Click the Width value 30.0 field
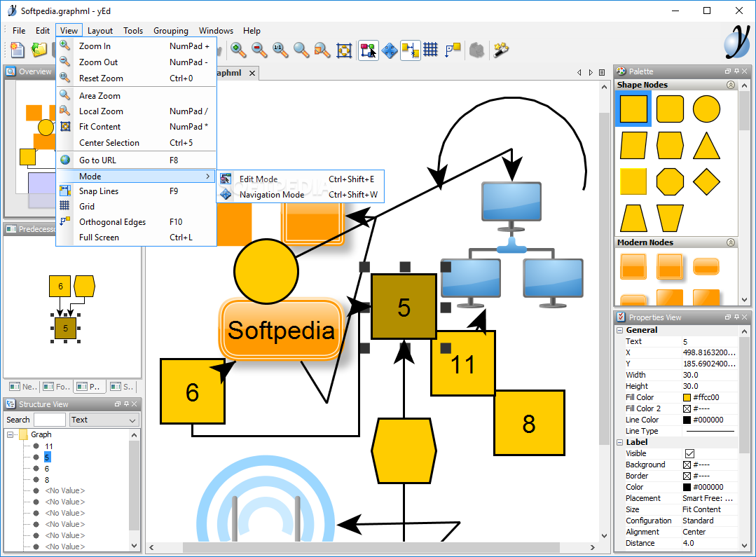The image size is (756, 557). pos(710,375)
